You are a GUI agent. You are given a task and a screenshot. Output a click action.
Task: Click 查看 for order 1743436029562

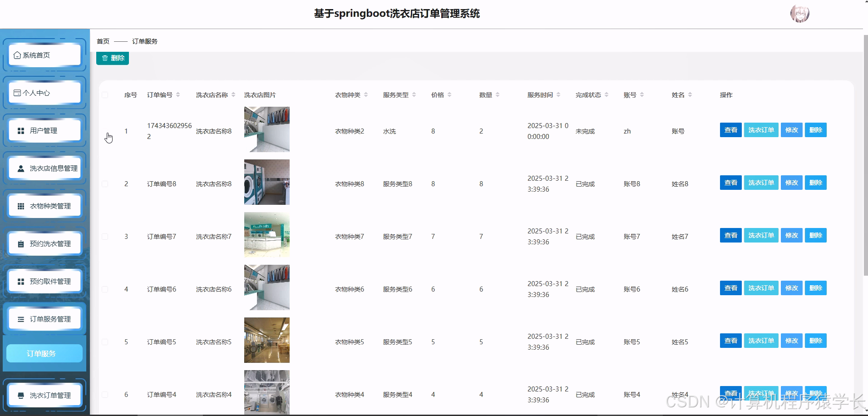730,130
